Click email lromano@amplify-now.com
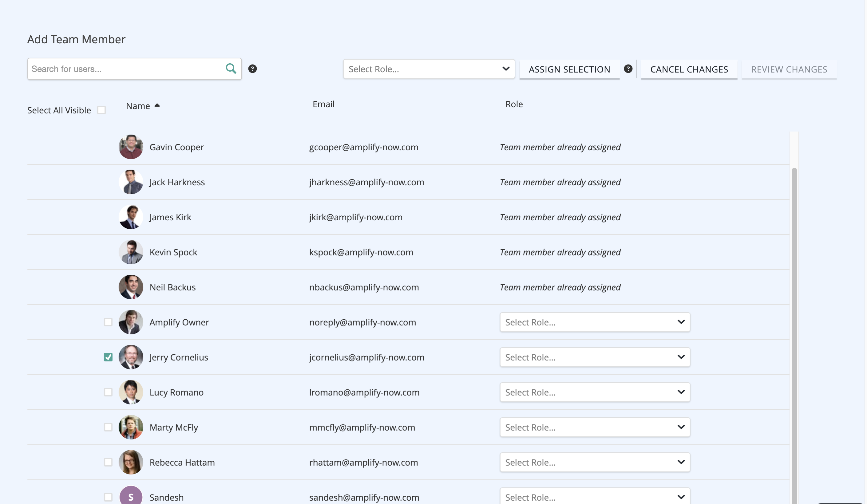 [364, 393]
